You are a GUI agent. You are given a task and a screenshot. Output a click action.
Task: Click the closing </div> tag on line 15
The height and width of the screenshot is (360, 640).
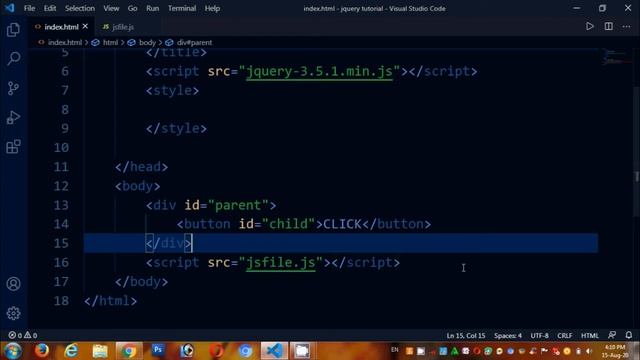[x=169, y=243]
